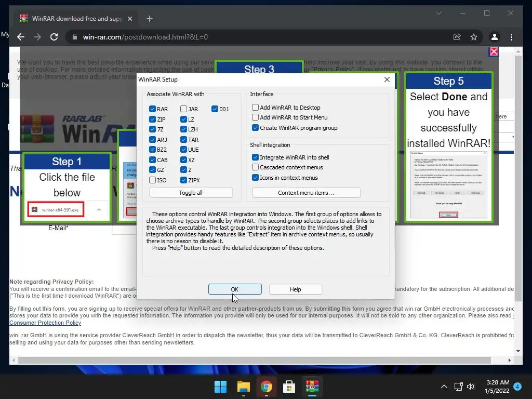Toggle the ZIPX checkbox

[x=183, y=180]
